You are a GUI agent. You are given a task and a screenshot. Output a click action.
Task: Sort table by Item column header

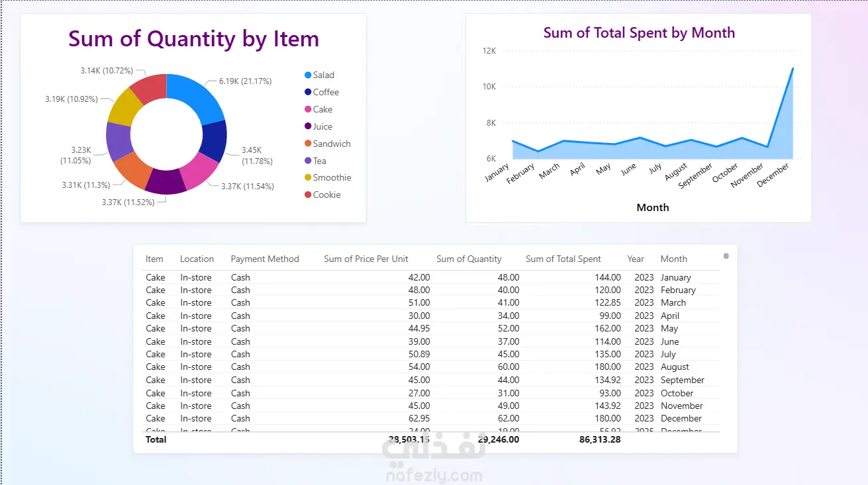pos(154,259)
